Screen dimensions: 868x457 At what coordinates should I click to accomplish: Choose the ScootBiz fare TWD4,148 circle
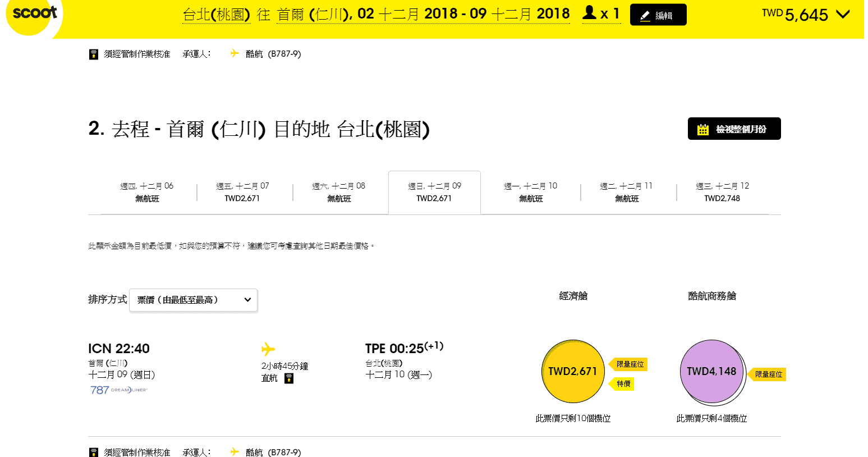point(711,371)
